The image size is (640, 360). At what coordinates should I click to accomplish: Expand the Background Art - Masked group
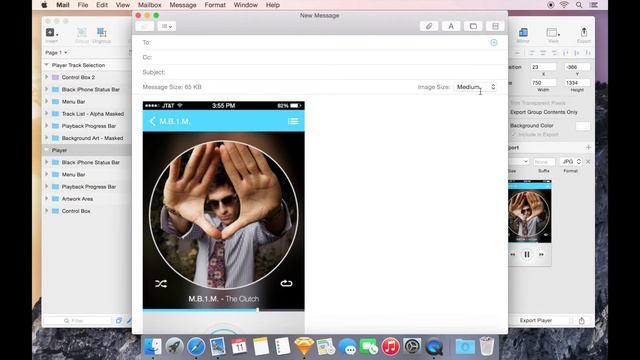(46, 138)
